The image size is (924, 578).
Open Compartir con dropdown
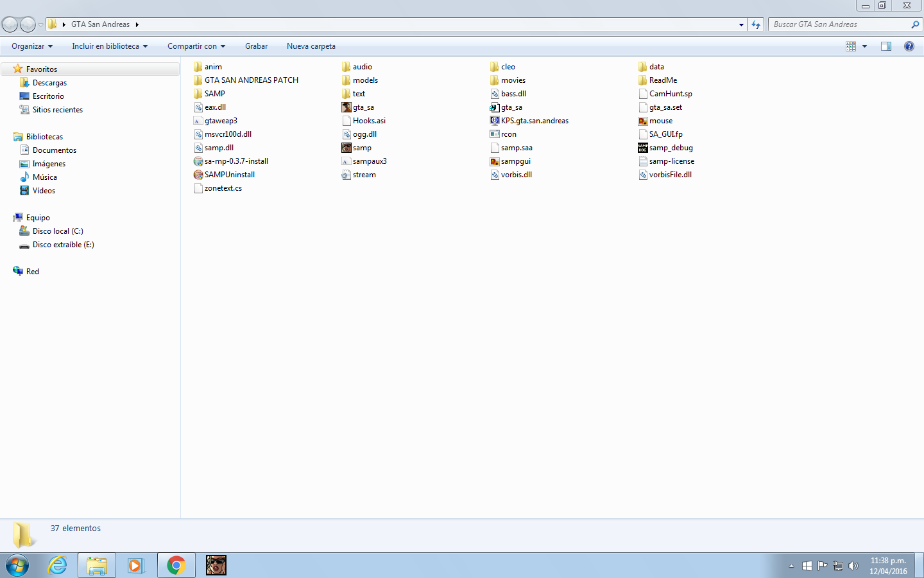(196, 46)
